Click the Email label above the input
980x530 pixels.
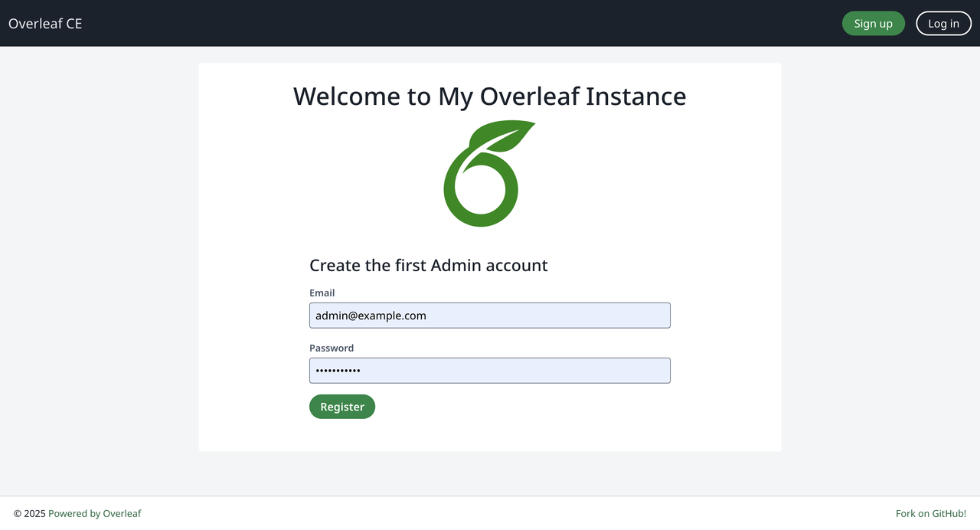pos(322,293)
